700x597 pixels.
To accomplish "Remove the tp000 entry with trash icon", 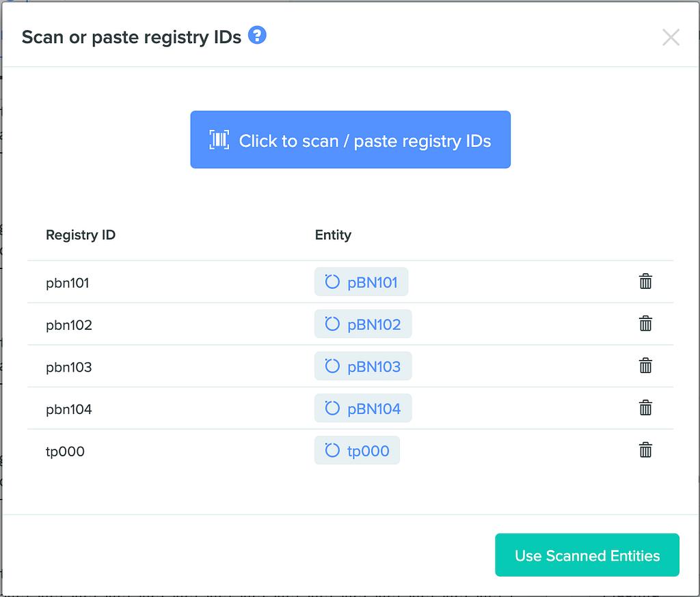I will [x=645, y=450].
